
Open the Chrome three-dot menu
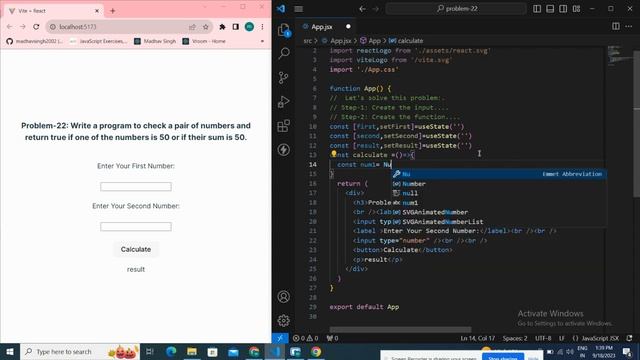(x=262, y=27)
